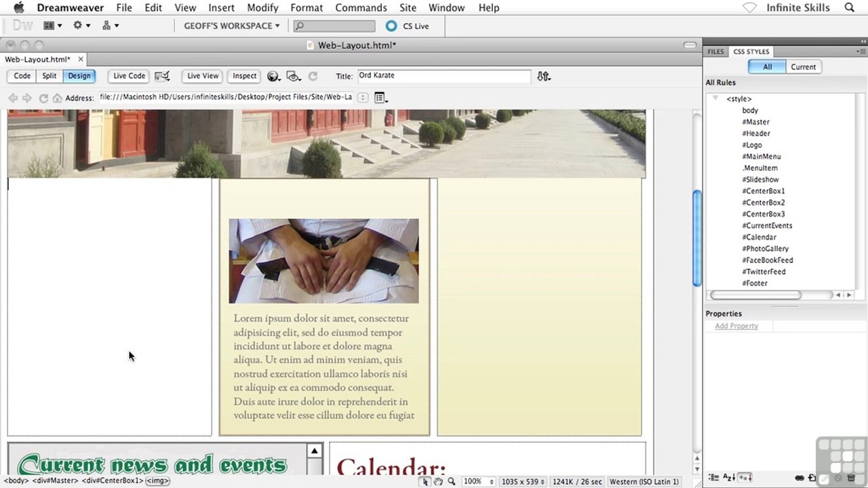Toggle Inspect mode
Viewport: 868px width, 488px height.
(245, 76)
